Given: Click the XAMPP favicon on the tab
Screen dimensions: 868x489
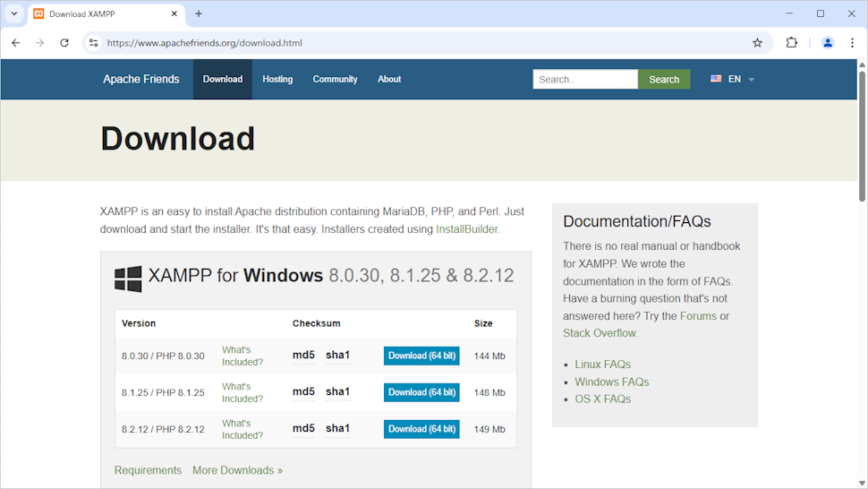Looking at the screenshot, I should (38, 13).
